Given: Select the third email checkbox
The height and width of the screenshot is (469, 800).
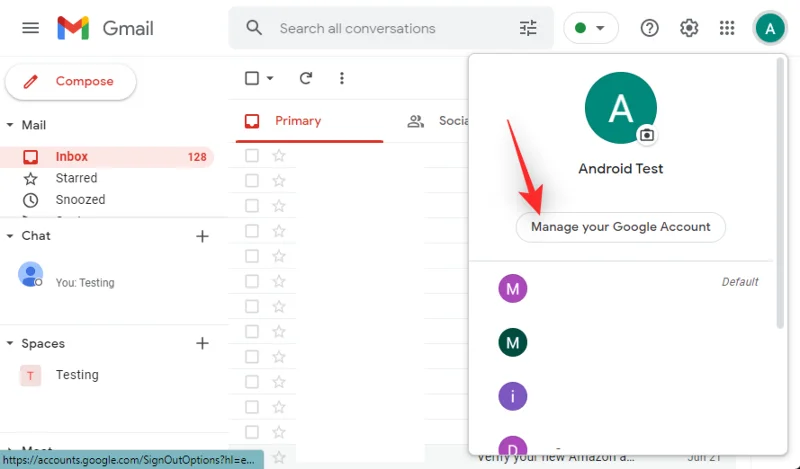Looking at the screenshot, I should tap(252, 206).
